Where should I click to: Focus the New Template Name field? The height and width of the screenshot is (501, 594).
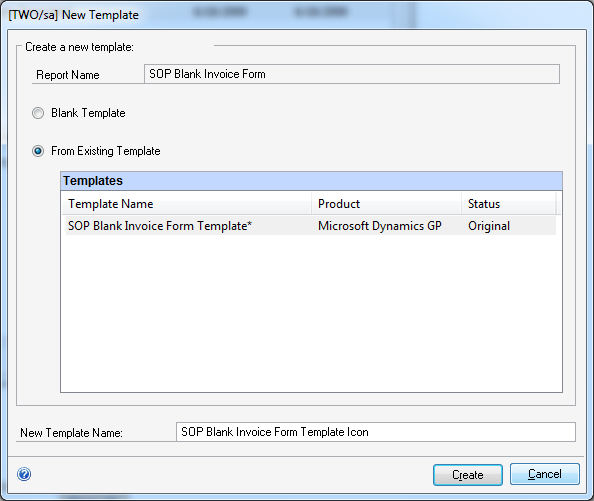pos(376,432)
